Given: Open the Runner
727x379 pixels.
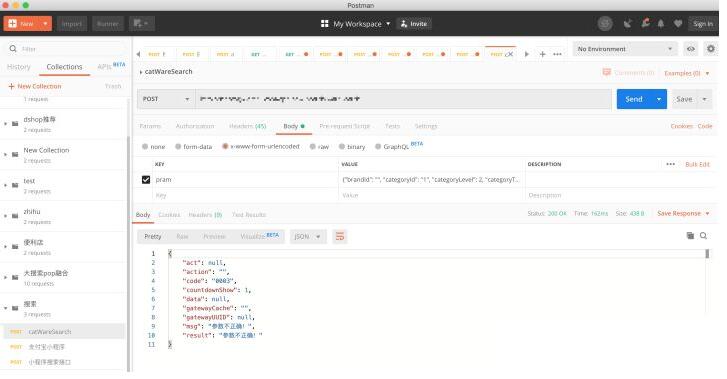Looking at the screenshot, I should (x=108, y=24).
